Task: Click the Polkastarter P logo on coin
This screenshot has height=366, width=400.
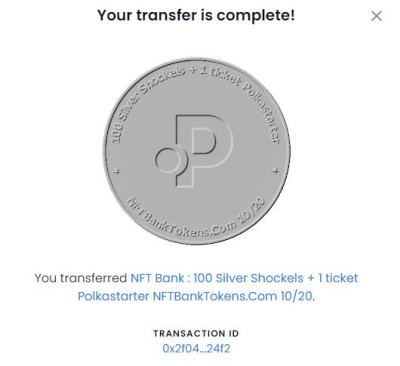Action: click(194, 151)
